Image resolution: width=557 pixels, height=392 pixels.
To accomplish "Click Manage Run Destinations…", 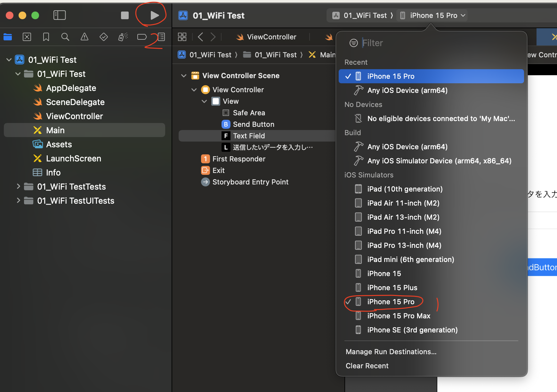I will click(x=391, y=352).
